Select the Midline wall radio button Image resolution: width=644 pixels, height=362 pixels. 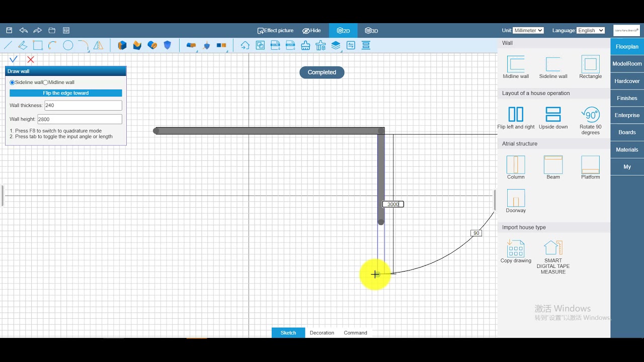(x=45, y=82)
